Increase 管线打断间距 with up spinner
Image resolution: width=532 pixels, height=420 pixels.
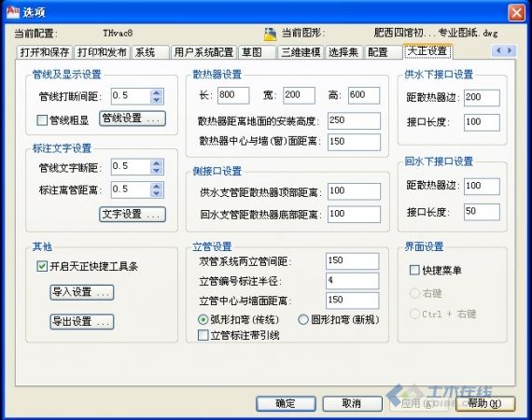[x=157, y=92]
